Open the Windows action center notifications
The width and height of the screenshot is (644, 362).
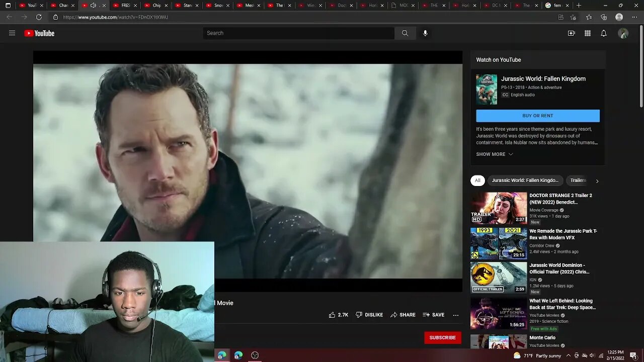(633, 355)
